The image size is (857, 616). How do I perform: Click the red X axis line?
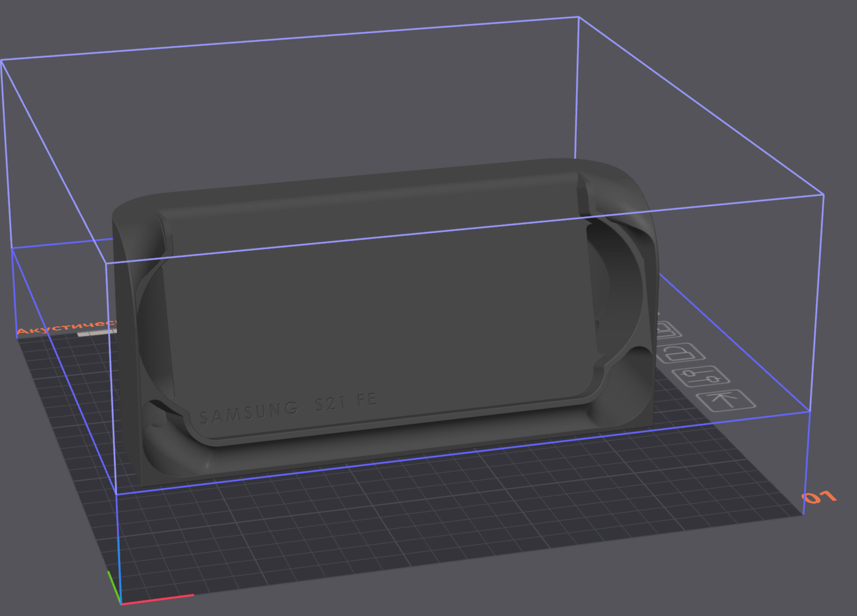point(157,599)
